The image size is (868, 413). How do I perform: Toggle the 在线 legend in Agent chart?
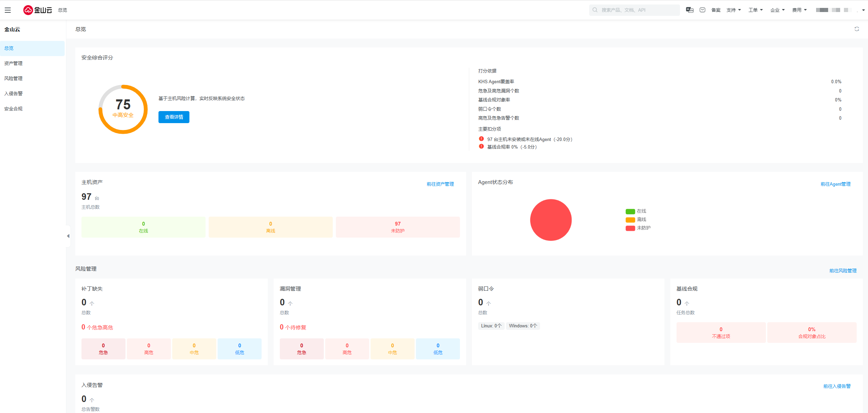point(636,211)
